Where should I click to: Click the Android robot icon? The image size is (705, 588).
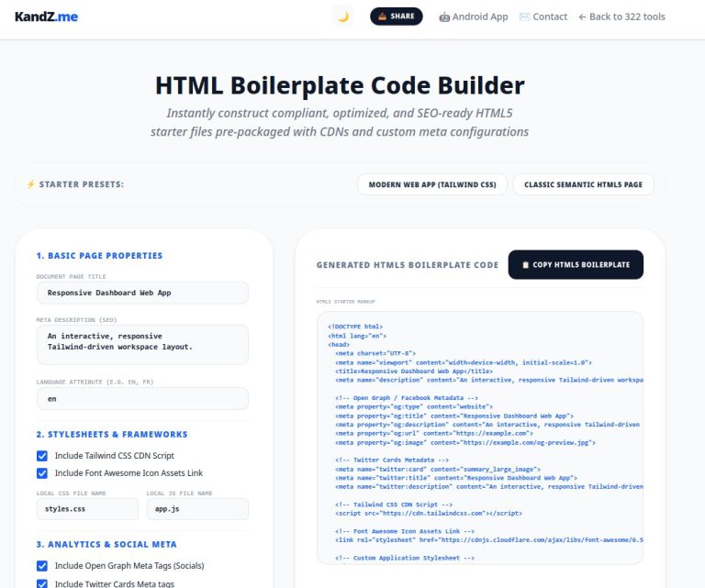click(444, 17)
